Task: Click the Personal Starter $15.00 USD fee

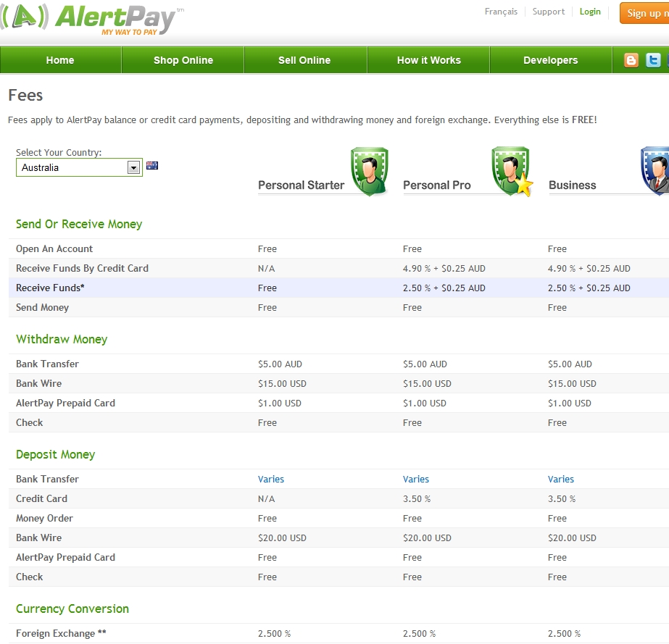Action: [282, 383]
